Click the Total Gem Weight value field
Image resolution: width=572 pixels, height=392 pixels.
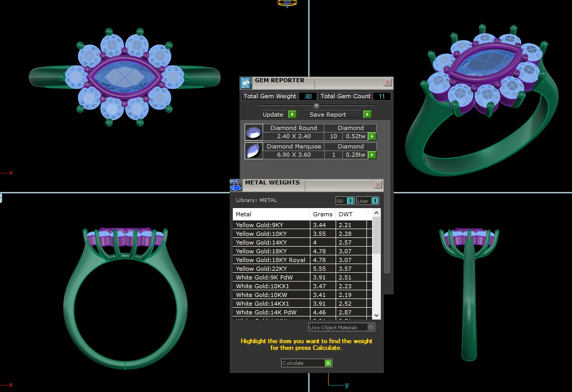[308, 97]
